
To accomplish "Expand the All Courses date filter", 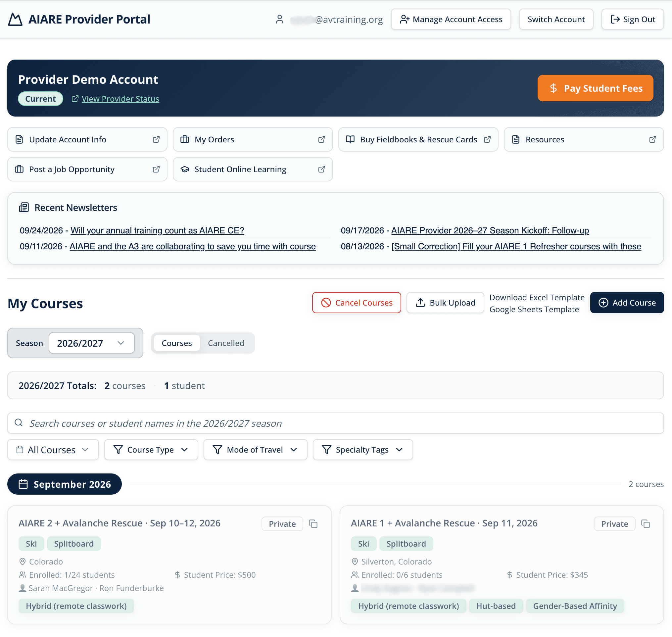I will click(53, 450).
